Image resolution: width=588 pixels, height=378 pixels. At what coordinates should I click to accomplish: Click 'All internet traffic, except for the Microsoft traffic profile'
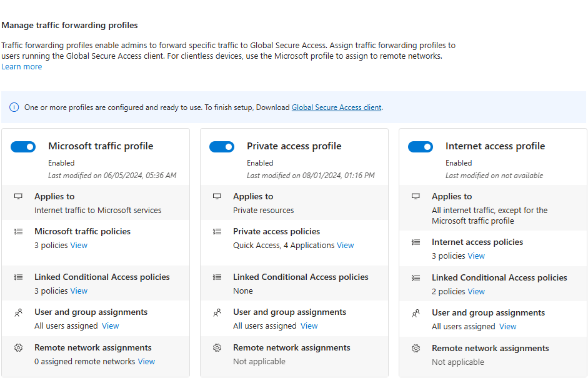[490, 216]
